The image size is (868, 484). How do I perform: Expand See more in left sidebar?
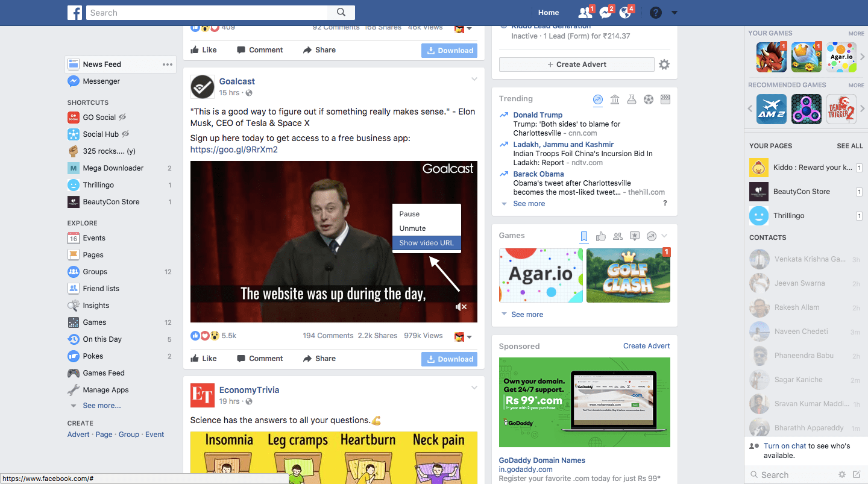[101, 406]
